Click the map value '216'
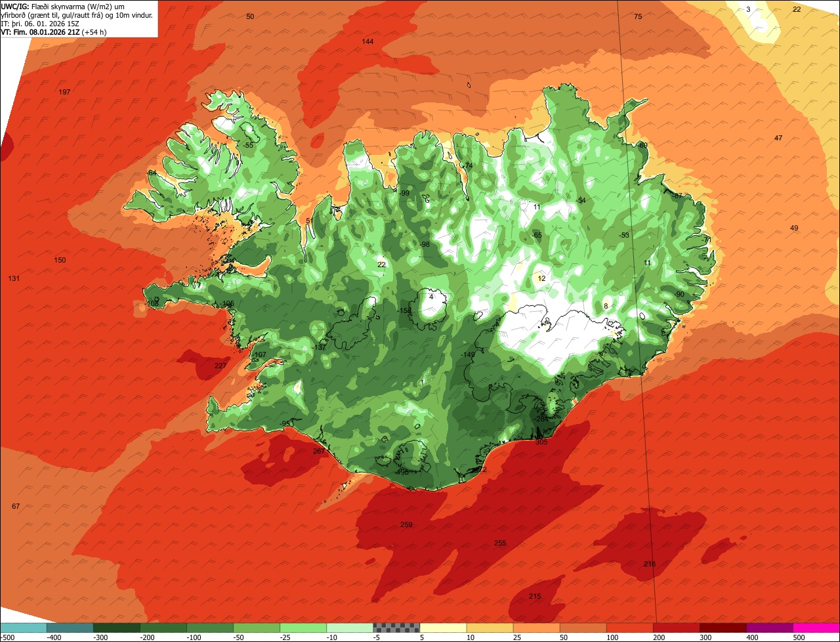Image resolution: width=840 pixels, height=642 pixels. (650, 565)
